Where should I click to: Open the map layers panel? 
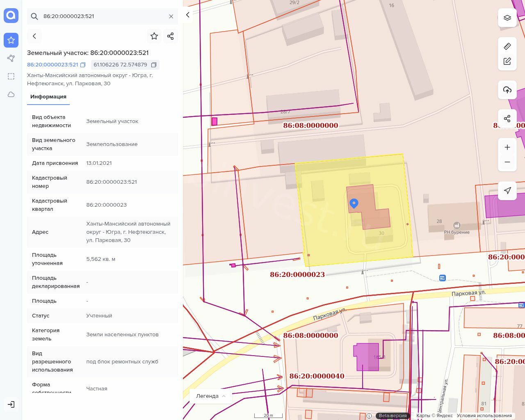507,18
